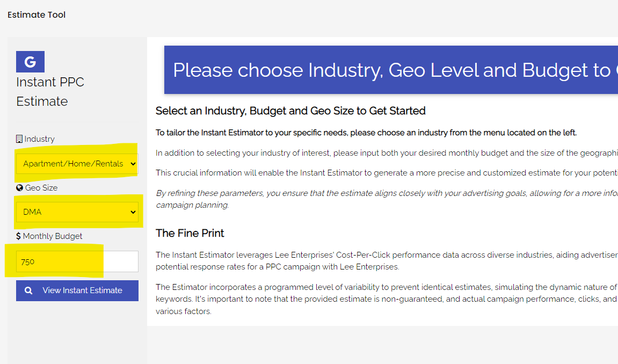Expand the Geo Size dropdown set to DMA
This screenshot has height=364, width=618.
coord(77,212)
